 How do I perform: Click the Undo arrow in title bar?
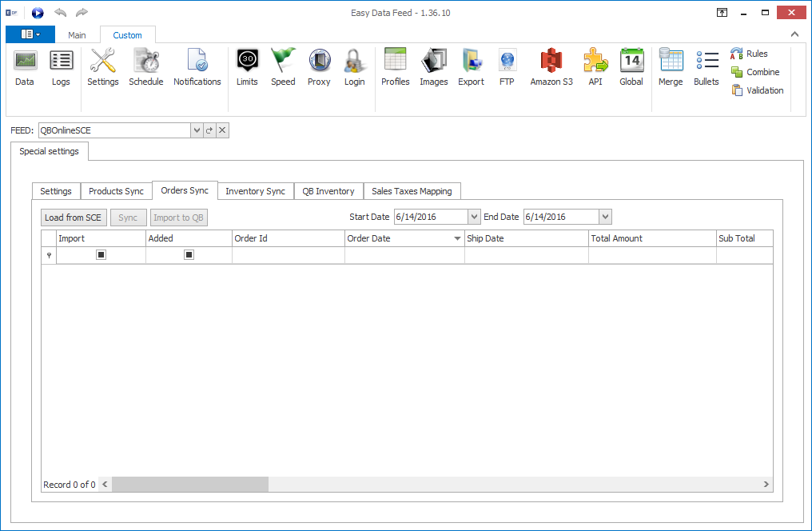coord(61,13)
